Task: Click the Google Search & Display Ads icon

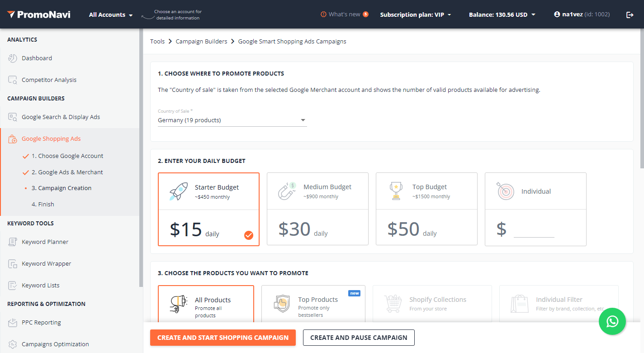Action: tap(13, 117)
